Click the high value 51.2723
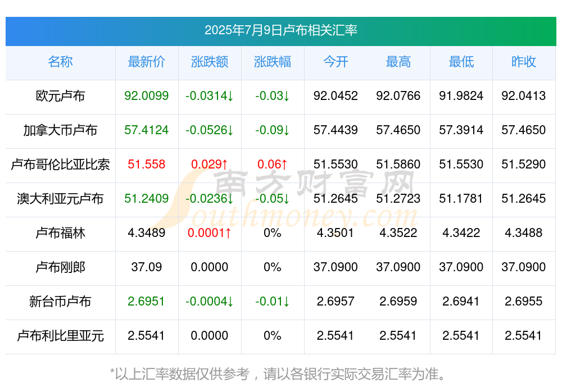 coord(398,198)
